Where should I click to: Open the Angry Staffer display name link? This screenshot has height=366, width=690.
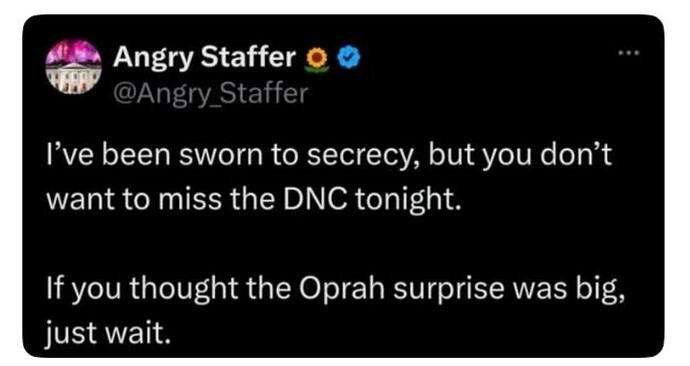pyautogui.click(x=204, y=58)
